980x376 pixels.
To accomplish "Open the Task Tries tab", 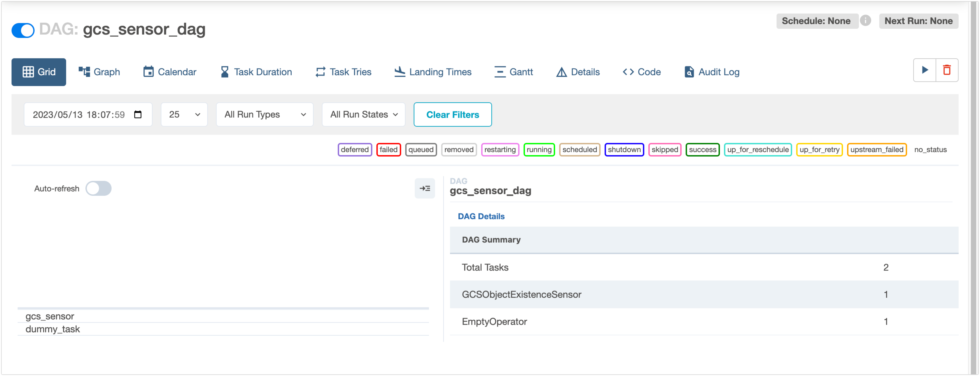I will pyautogui.click(x=343, y=72).
